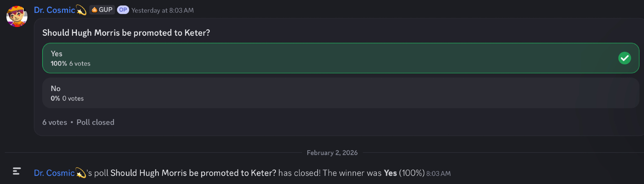Click the poll icon beside the closed-poll notice
The image size is (644, 184).
pyautogui.click(x=17, y=171)
